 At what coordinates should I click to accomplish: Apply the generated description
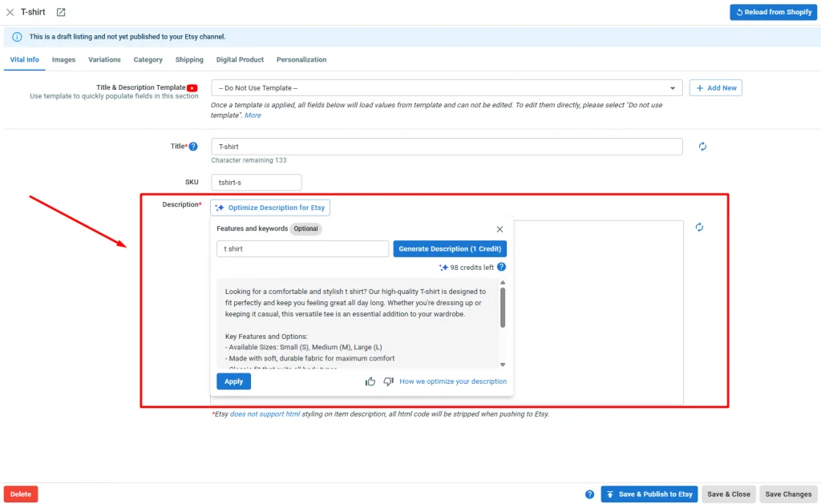click(233, 381)
